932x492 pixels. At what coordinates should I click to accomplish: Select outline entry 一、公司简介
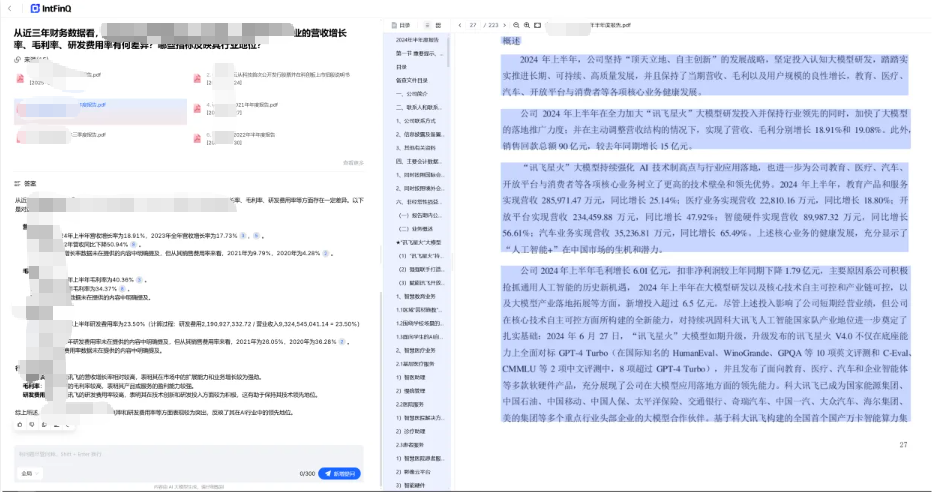click(x=412, y=94)
